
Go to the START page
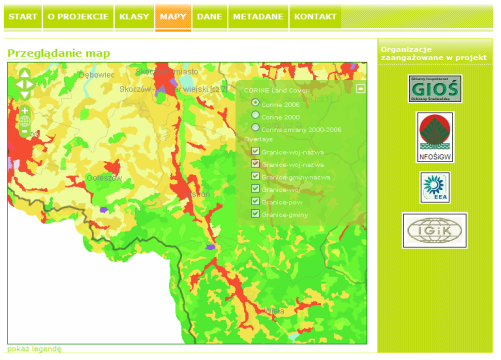(23, 17)
